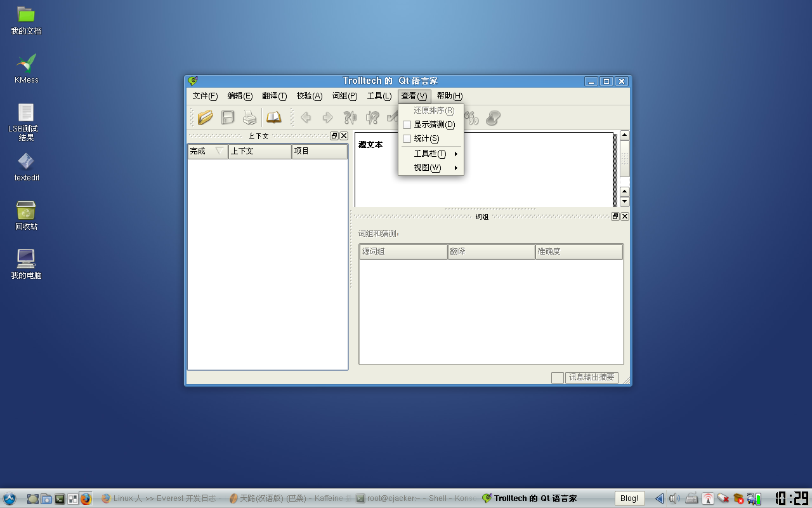
Task: Open the phrase book icon
Action: (x=273, y=117)
